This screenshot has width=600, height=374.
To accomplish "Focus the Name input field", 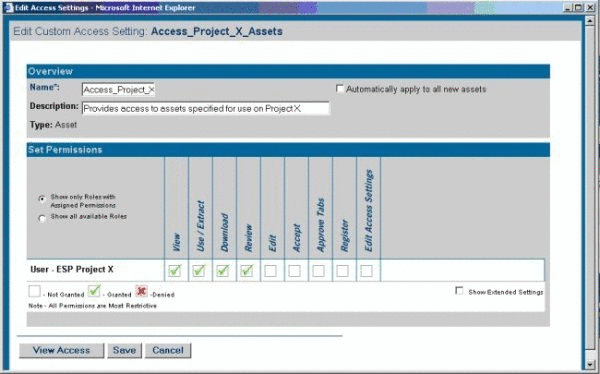I will (118, 90).
